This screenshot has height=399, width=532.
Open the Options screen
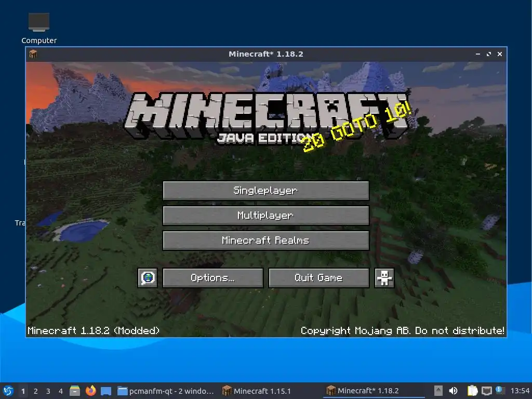(212, 278)
